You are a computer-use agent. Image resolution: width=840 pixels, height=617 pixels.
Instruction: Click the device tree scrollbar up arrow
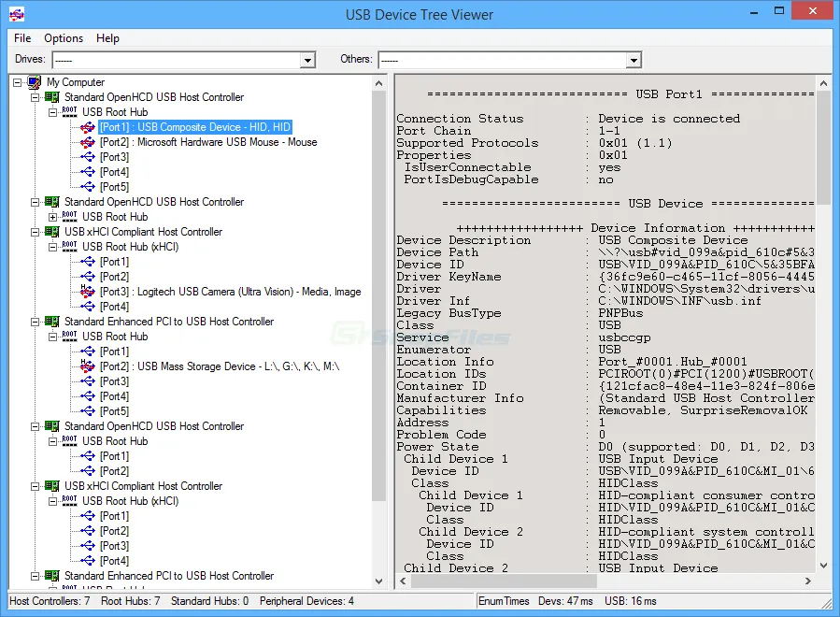click(378, 83)
